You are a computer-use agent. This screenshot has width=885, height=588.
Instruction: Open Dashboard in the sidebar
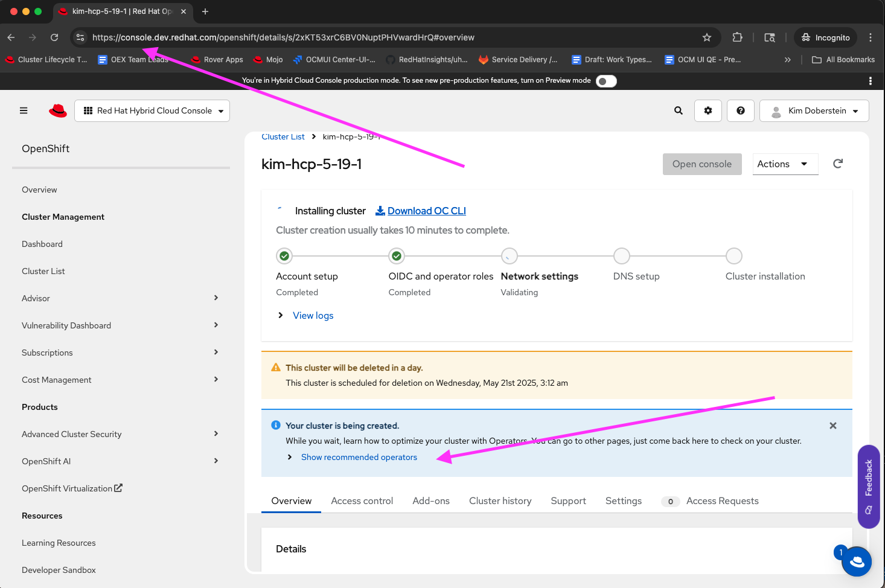click(x=42, y=244)
